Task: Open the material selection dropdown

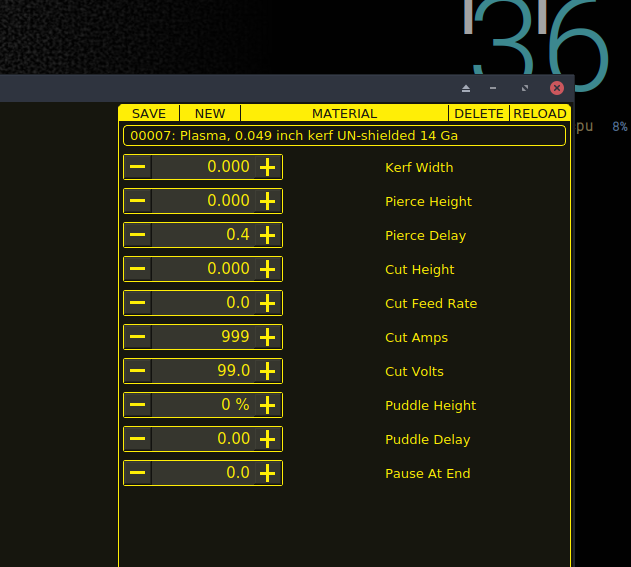Action: point(344,136)
